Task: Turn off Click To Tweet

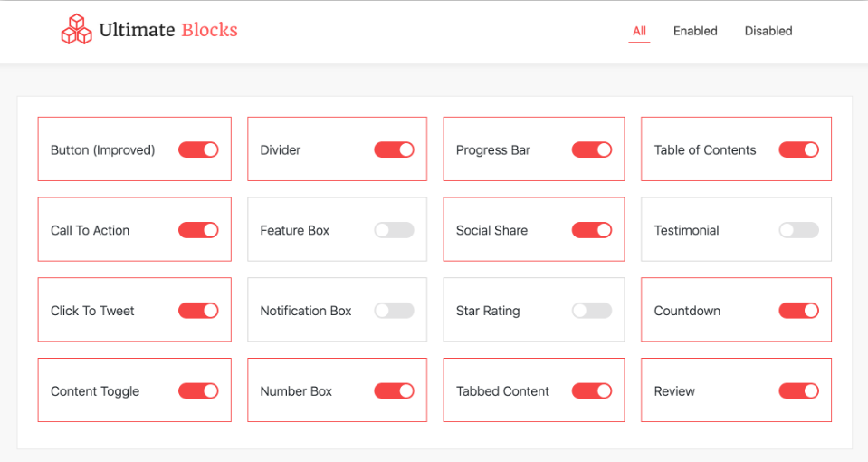Action: coord(198,310)
